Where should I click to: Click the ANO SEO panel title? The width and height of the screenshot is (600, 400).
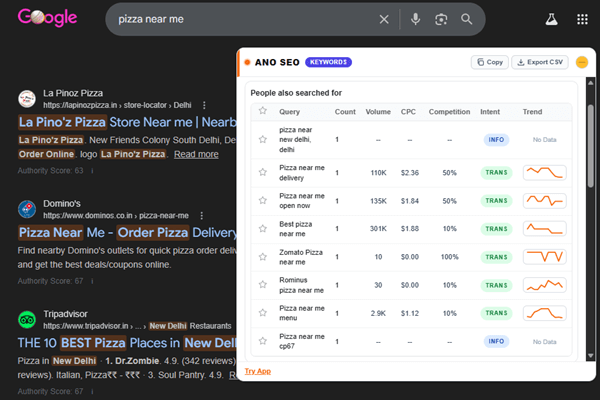click(x=277, y=62)
